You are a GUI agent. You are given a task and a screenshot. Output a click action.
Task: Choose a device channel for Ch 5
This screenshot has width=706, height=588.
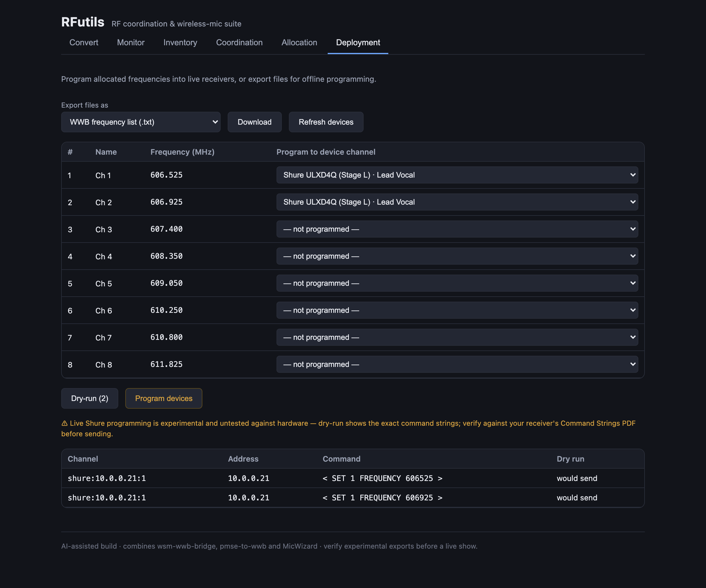[x=457, y=283]
